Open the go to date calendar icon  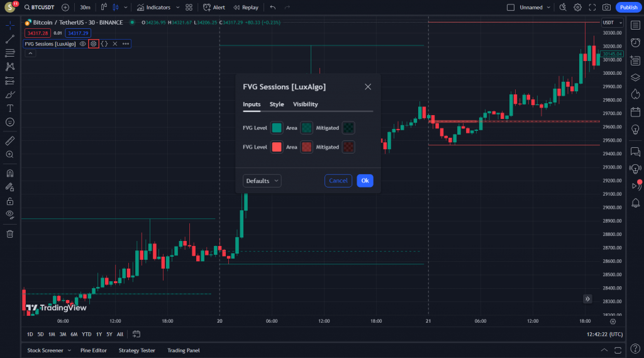coord(136,335)
